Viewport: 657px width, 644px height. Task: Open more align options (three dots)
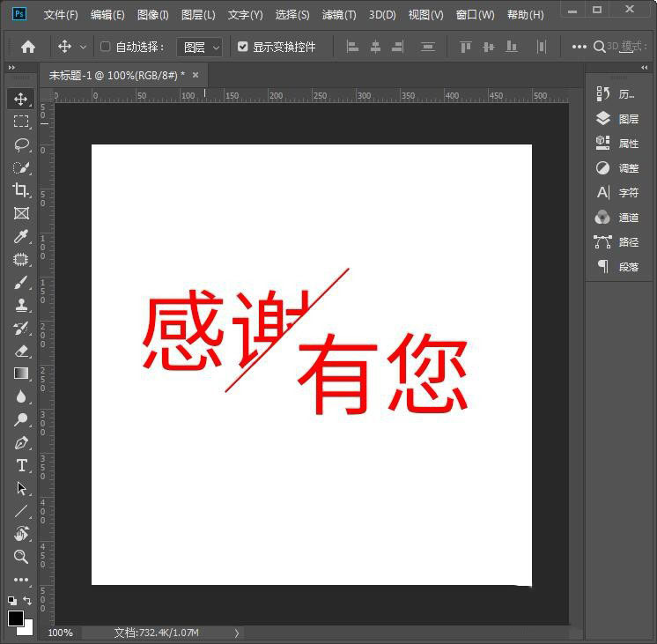click(x=579, y=47)
